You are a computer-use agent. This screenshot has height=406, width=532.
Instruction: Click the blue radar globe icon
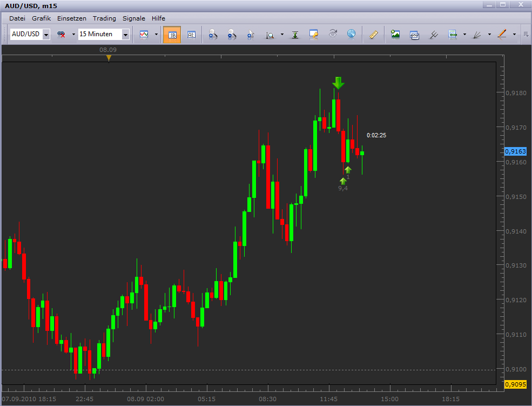(352, 34)
